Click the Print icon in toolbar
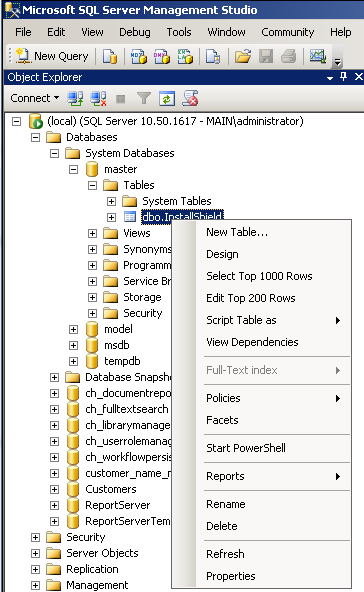This screenshot has width=364, height=592. coord(289,57)
